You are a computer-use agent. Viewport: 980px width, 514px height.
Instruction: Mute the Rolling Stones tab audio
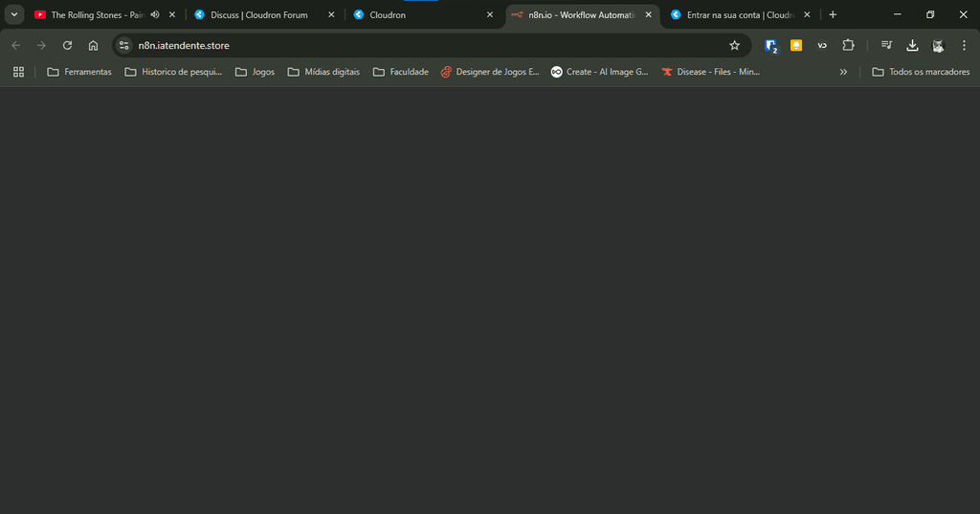pyautogui.click(x=155, y=15)
